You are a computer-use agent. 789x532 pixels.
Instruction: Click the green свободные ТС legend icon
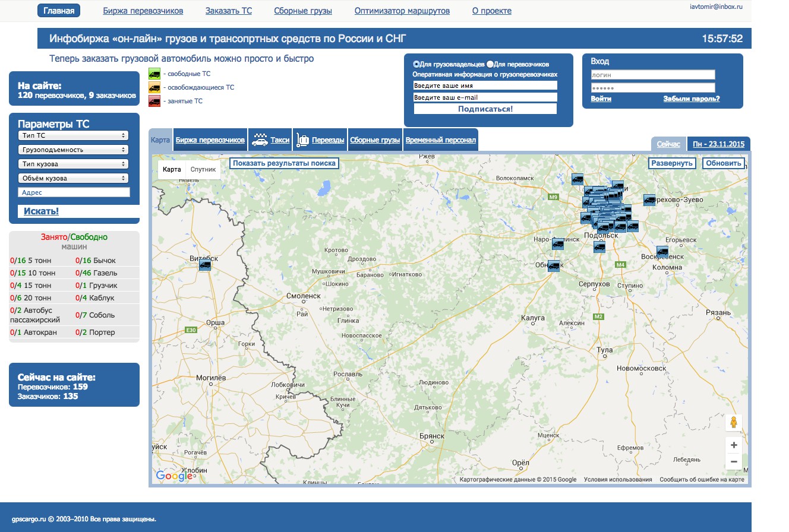154,74
